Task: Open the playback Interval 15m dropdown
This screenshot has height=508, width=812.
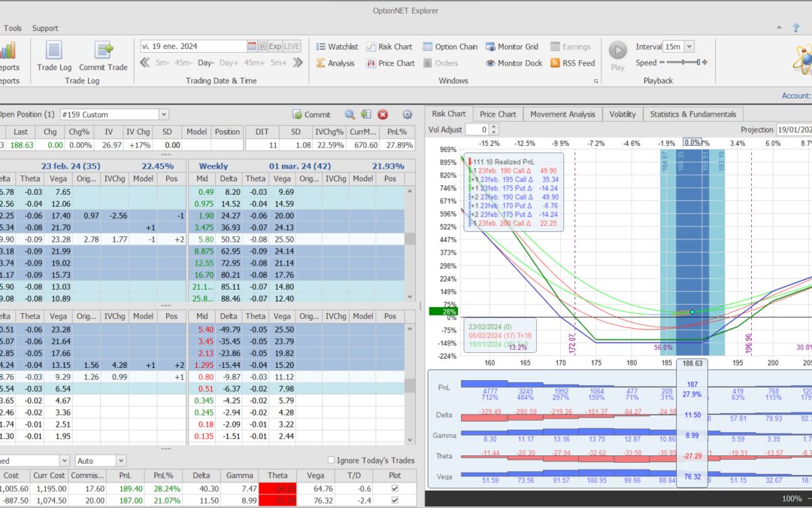Action: coord(689,47)
